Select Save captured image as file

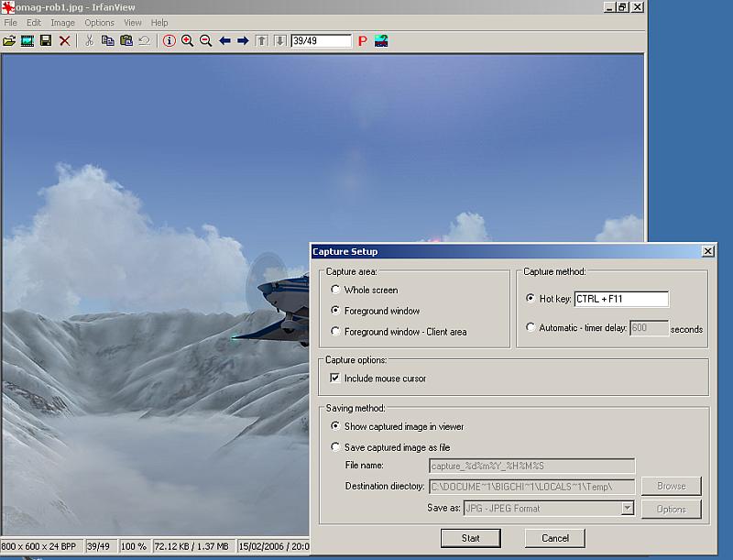336,447
